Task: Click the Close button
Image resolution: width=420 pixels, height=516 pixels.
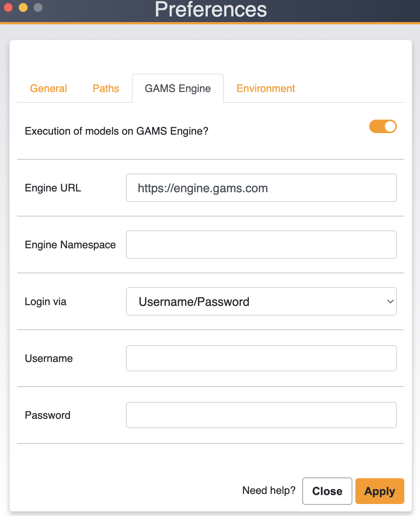Action: (x=327, y=491)
